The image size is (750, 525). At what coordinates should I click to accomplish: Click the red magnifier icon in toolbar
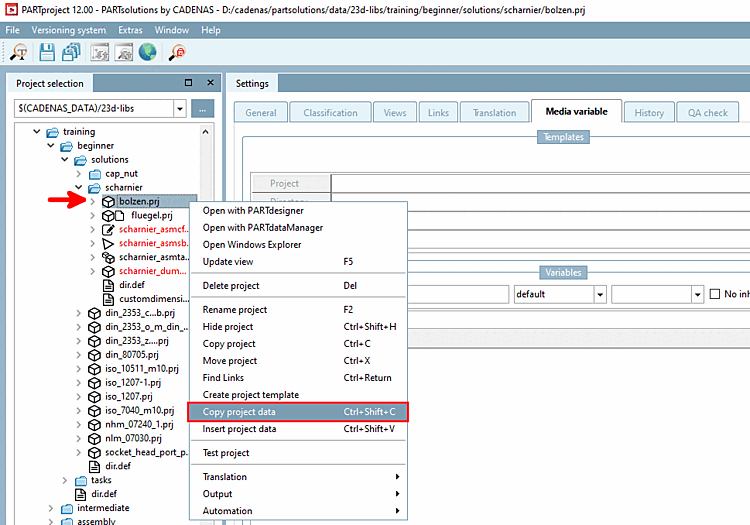177,52
